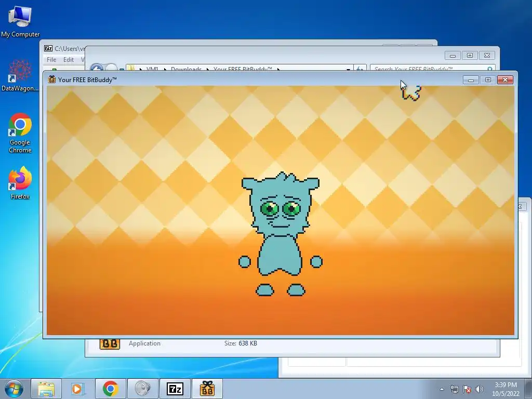Screen dimensions: 532x399
Task: Click the 'Application' type label
Action: click(x=144, y=343)
